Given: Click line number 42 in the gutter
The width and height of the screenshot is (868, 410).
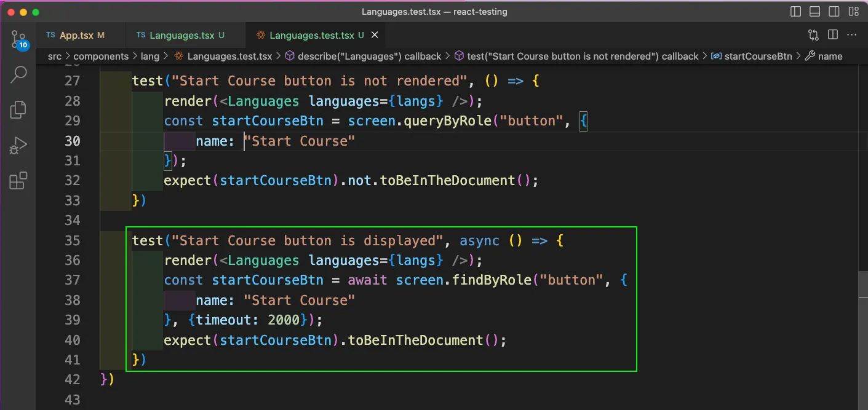Looking at the screenshot, I should [x=73, y=380].
